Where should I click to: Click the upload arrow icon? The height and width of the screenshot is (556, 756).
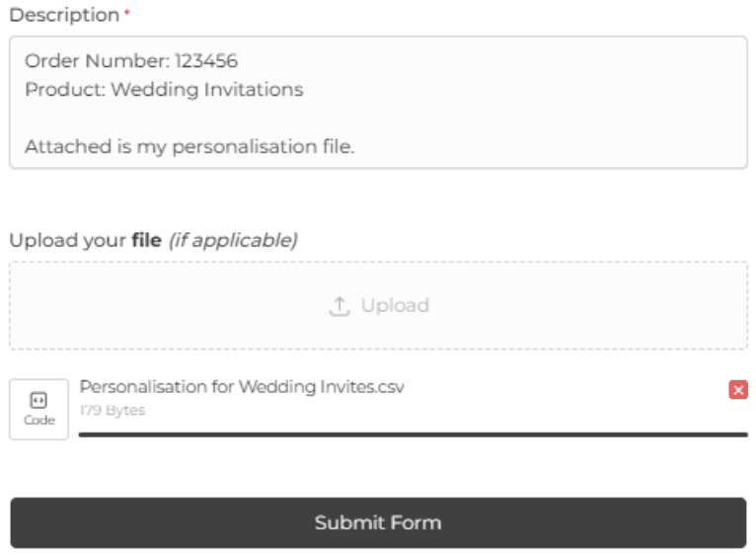click(340, 306)
